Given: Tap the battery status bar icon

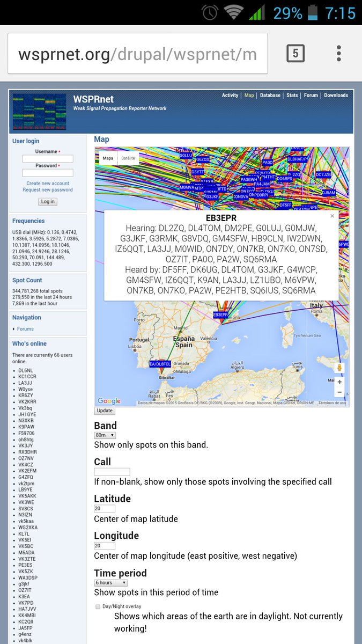Looking at the screenshot, I should [314, 12].
